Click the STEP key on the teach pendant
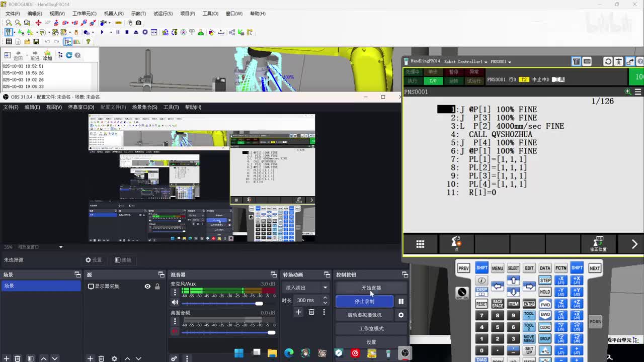 click(x=545, y=280)
